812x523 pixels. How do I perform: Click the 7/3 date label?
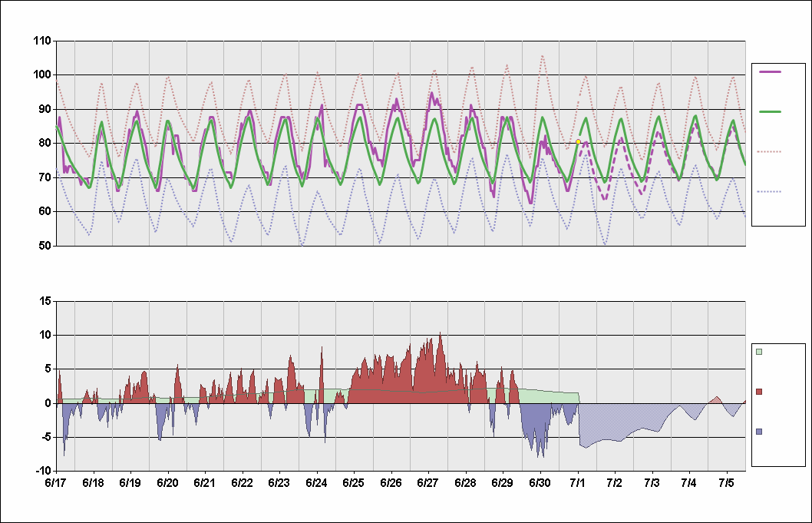tap(652, 483)
